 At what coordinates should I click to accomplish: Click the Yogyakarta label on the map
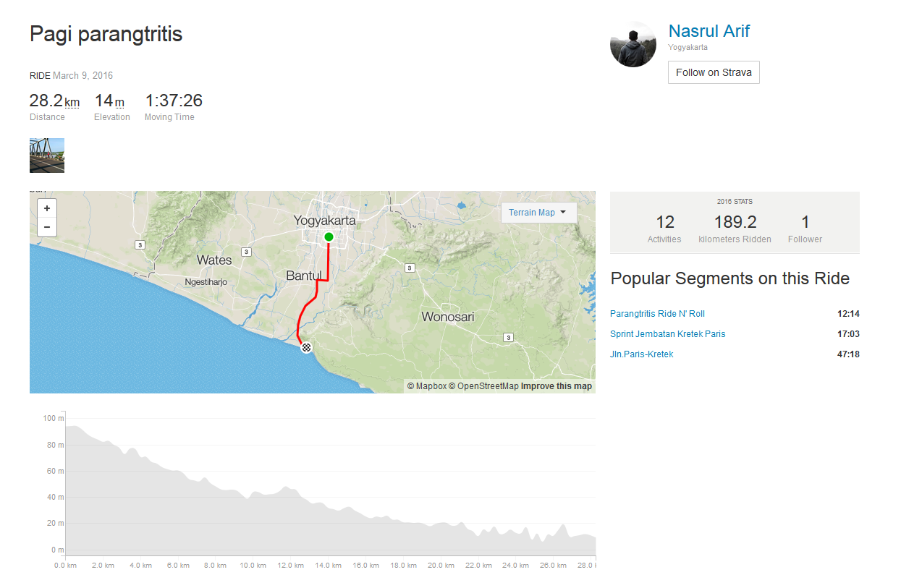(x=324, y=221)
